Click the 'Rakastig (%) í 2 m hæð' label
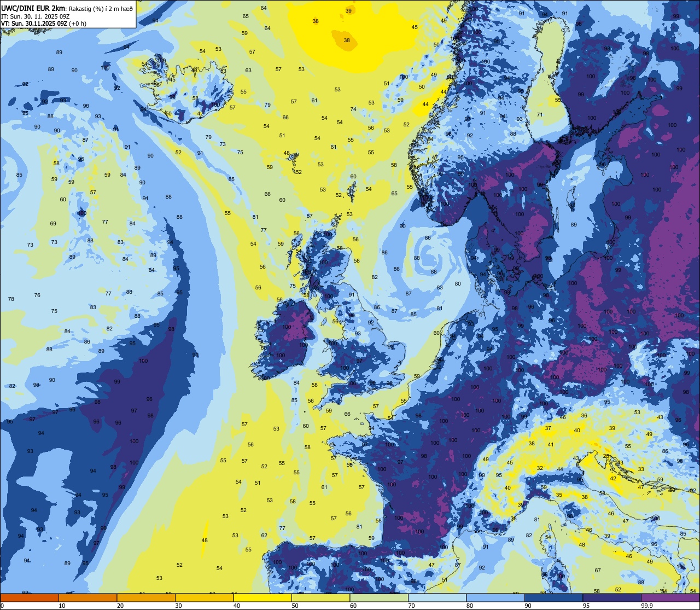The image size is (700, 610). pos(100,9)
